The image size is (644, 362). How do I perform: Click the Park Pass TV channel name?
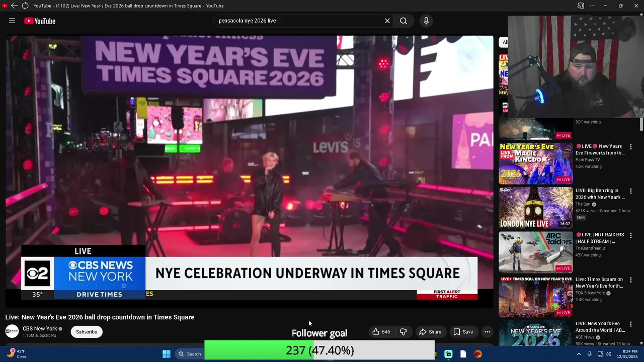click(x=588, y=160)
